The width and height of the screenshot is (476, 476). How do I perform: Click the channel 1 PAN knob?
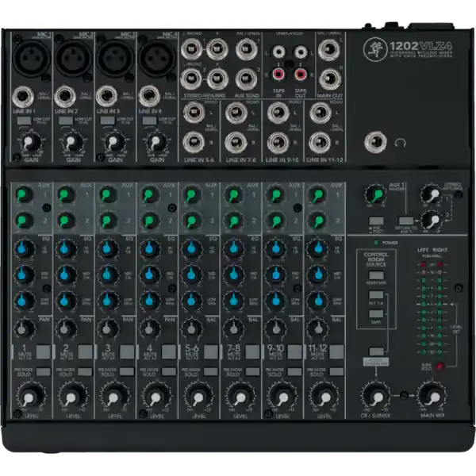point(24,328)
